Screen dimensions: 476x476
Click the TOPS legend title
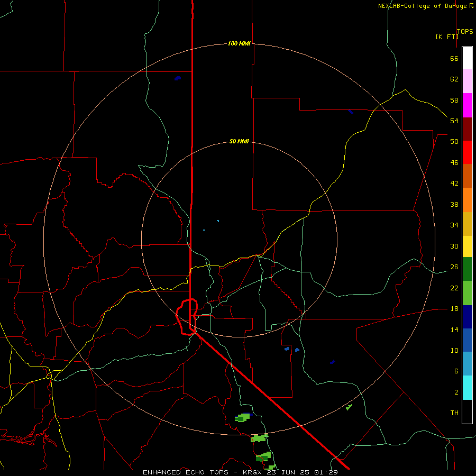465,32
